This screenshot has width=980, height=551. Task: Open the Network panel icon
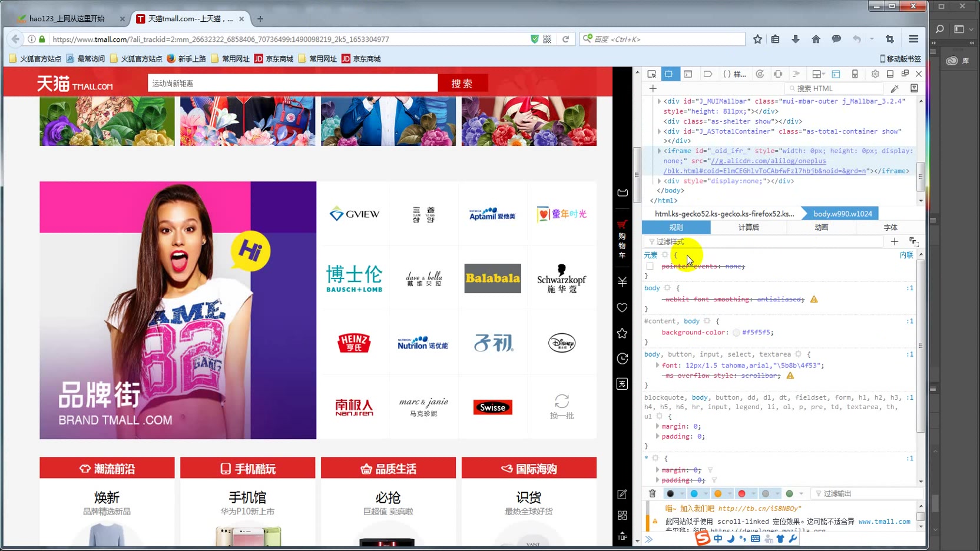pyautogui.click(x=796, y=74)
